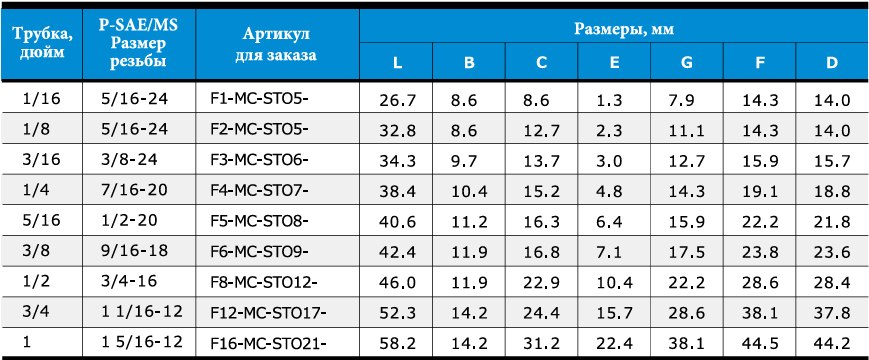Select the G column header
This screenshot has height=360, width=869.
(x=687, y=63)
